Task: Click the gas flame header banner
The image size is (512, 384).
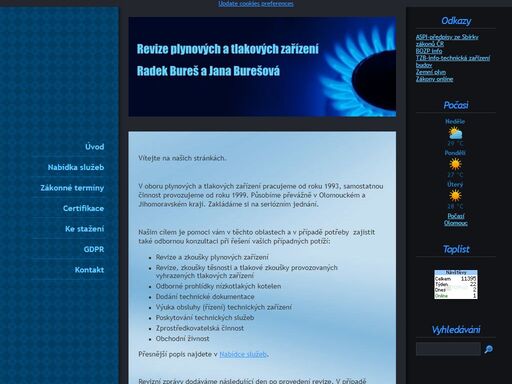Action: pyautogui.click(x=262, y=67)
